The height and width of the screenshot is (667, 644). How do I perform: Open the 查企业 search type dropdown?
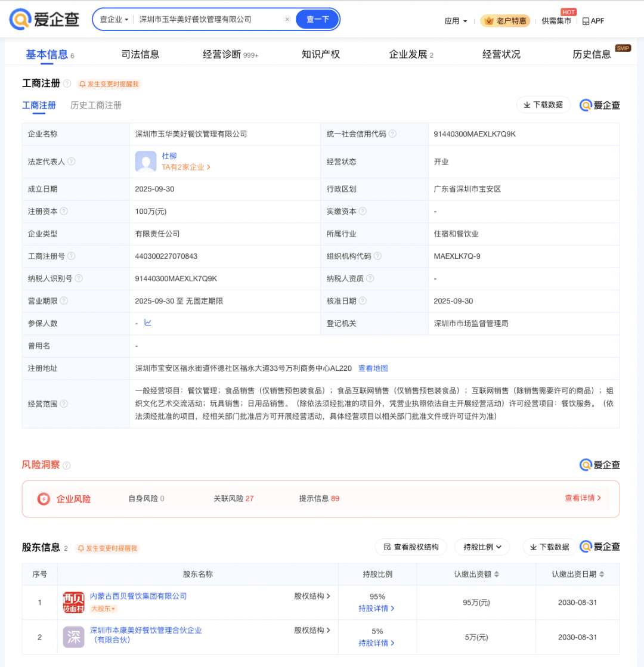[x=114, y=20]
